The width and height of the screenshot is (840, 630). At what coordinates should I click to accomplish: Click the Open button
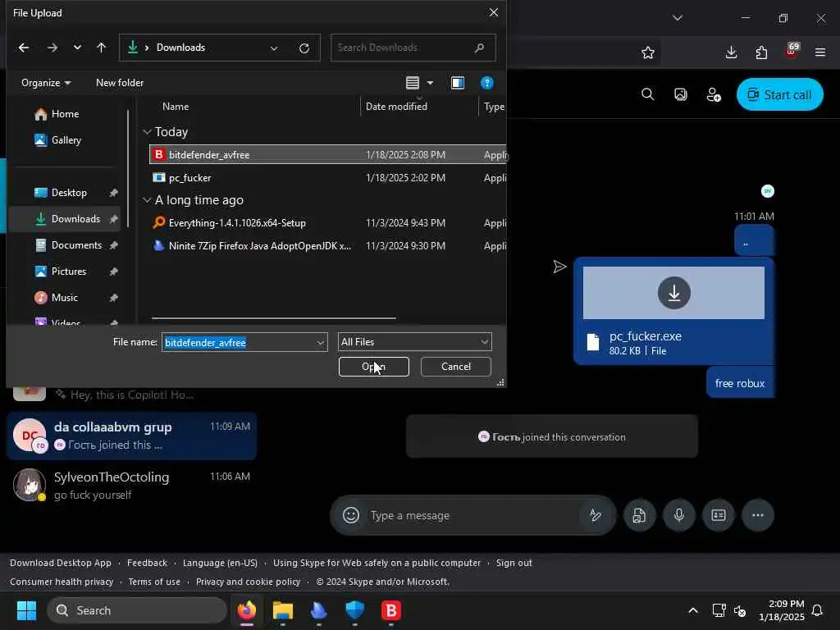click(x=373, y=367)
